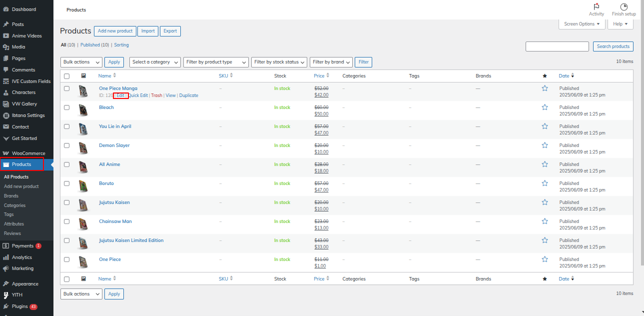Select the Chainsaw Man row checkbox

pos(66,221)
